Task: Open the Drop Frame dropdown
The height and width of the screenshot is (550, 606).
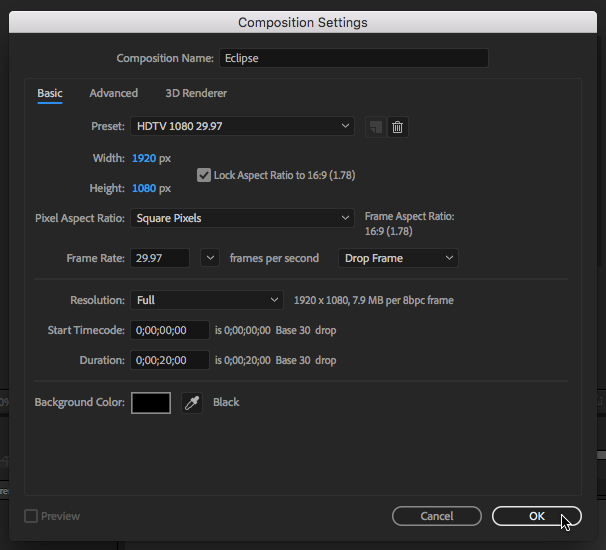Action: (x=399, y=258)
